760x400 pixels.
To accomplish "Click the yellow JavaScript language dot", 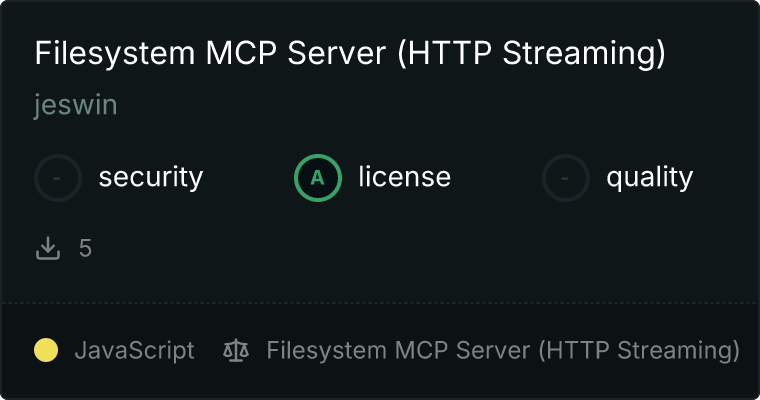I will click(x=46, y=350).
